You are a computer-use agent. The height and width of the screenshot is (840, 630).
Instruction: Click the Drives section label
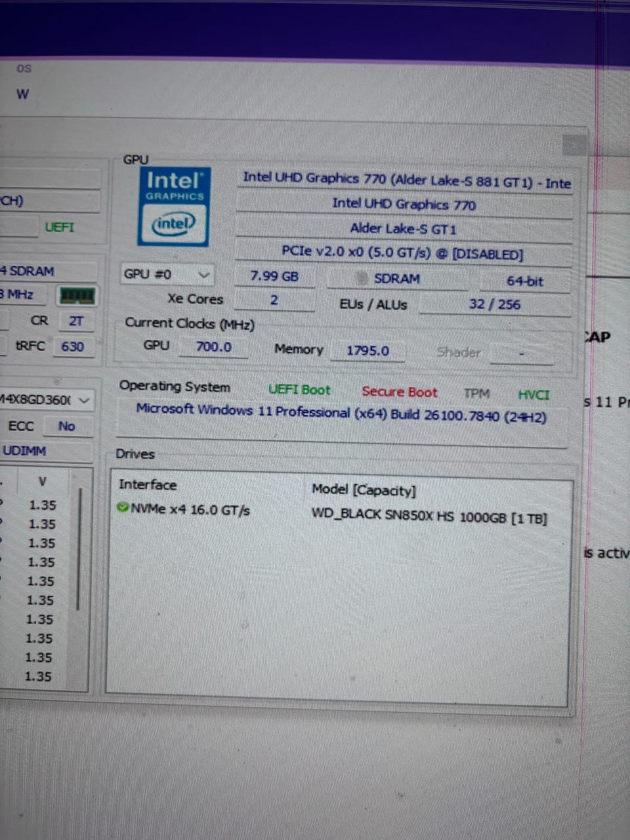click(135, 454)
